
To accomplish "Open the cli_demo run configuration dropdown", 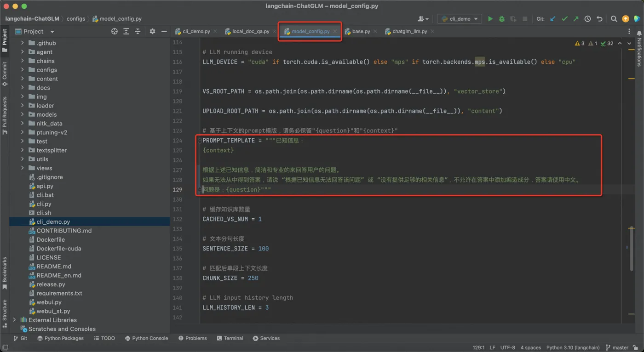I will coord(459,19).
